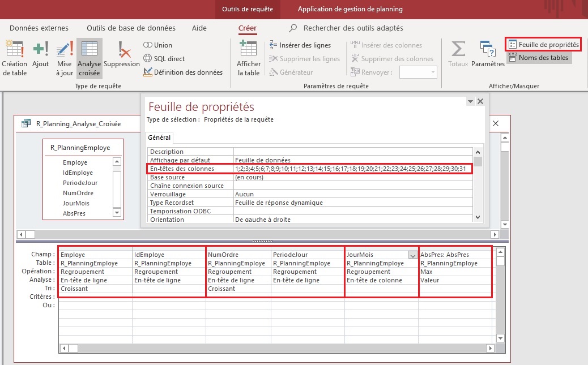Click the En-têtes des colonnes value field
This screenshot has height=365, width=588.
click(352, 169)
